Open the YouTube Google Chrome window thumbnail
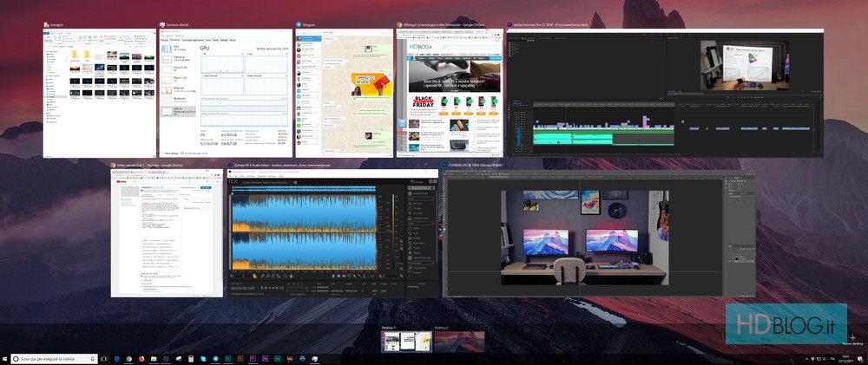 (167, 233)
